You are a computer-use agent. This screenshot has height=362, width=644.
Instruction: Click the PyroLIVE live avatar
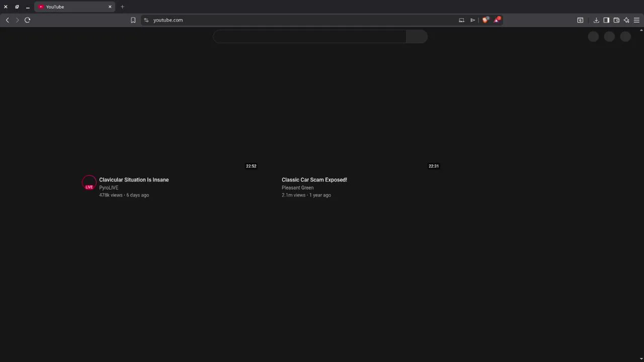pyautogui.click(x=89, y=183)
